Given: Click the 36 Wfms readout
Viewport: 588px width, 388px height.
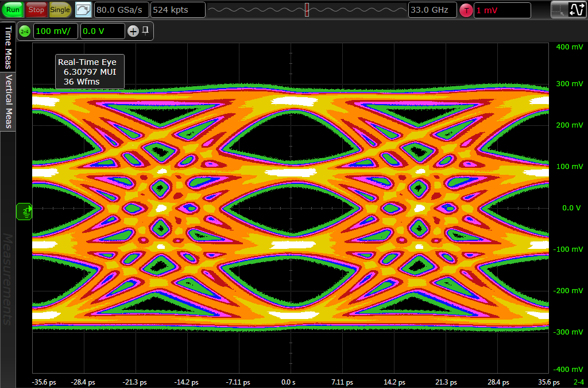Looking at the screenshot, I should pyautogui.click(x=82, y=82).
